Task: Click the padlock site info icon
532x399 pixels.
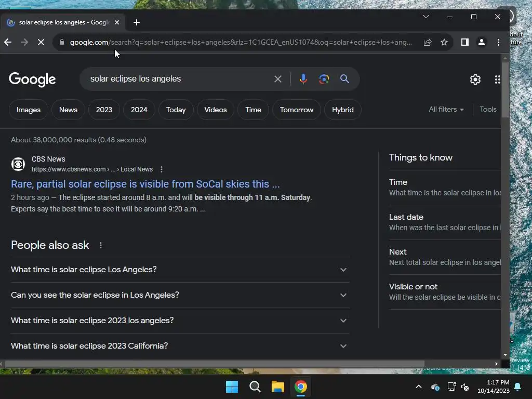Action: [x=62, y=42]
